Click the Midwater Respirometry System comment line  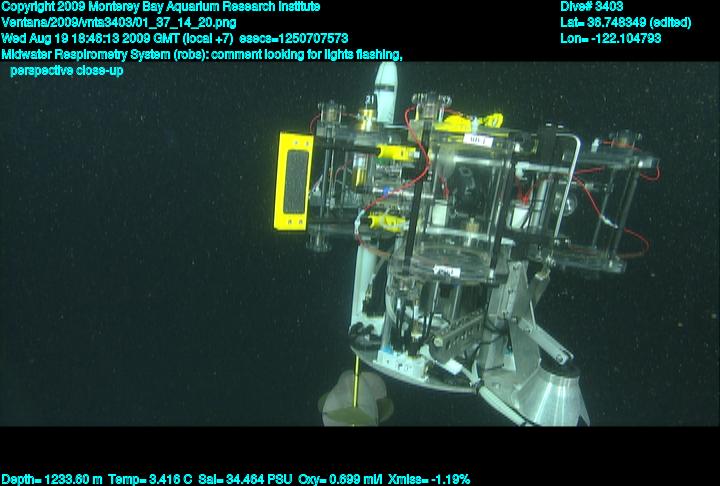(x=202, y=55)
